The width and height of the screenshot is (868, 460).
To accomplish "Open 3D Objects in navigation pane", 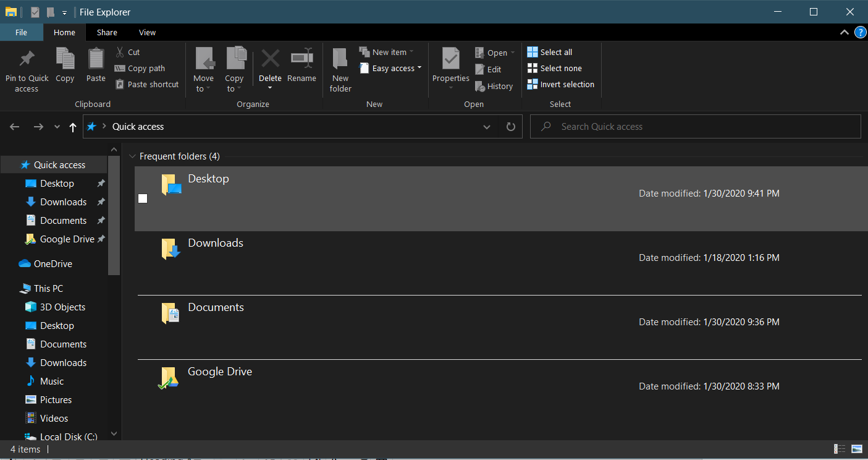I will (x=54, y=307).
